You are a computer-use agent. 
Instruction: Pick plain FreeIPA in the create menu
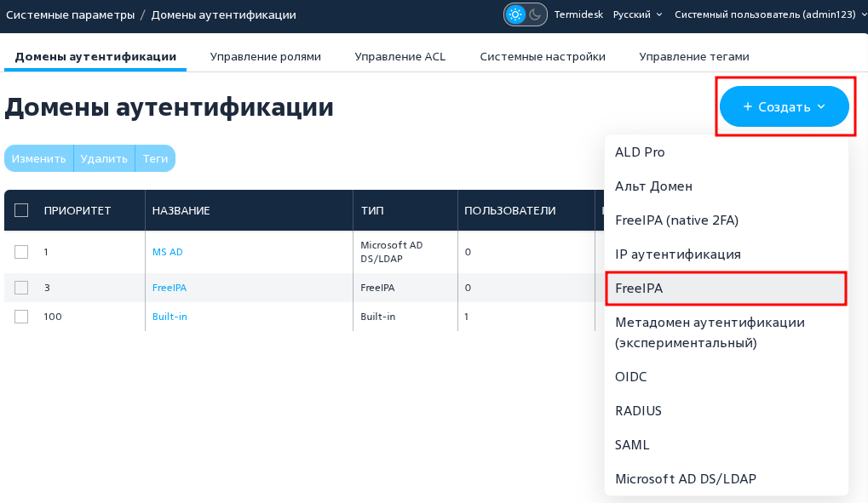(727, 289)
